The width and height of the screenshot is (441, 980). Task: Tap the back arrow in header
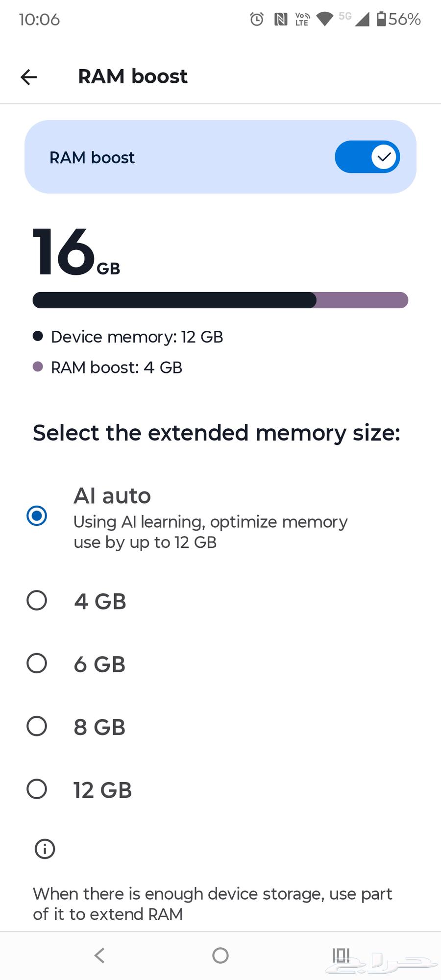[x=29, y=77]
